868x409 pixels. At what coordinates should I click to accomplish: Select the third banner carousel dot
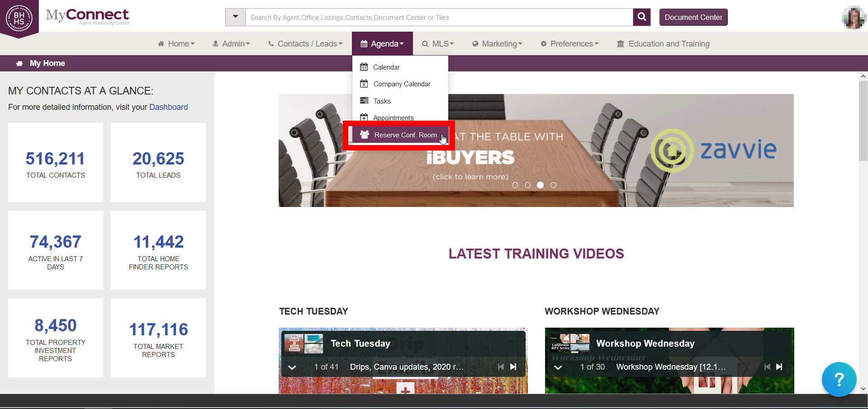[541, 185]
